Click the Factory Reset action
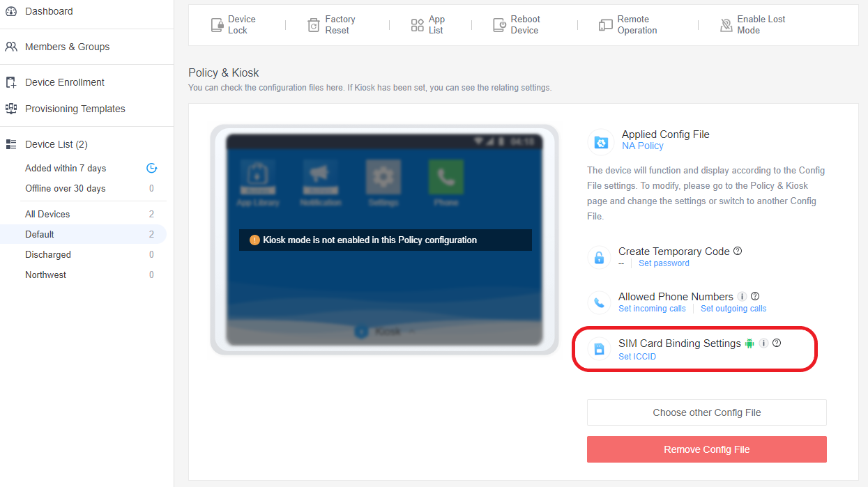Viewport: 868px width, 487px height. (332, 25)
